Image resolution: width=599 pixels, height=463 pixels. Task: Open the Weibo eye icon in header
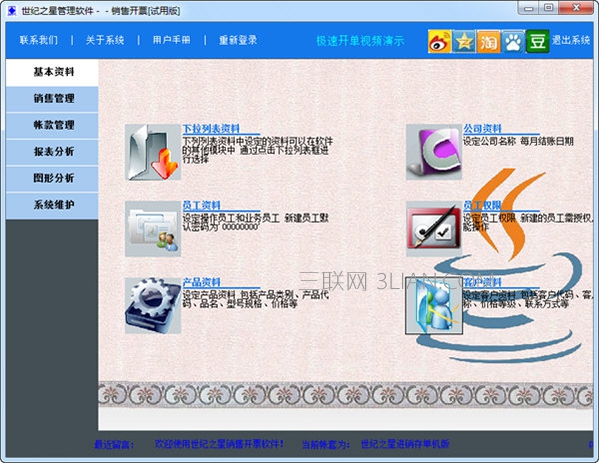pyautogui.click(x=439, y=41)
